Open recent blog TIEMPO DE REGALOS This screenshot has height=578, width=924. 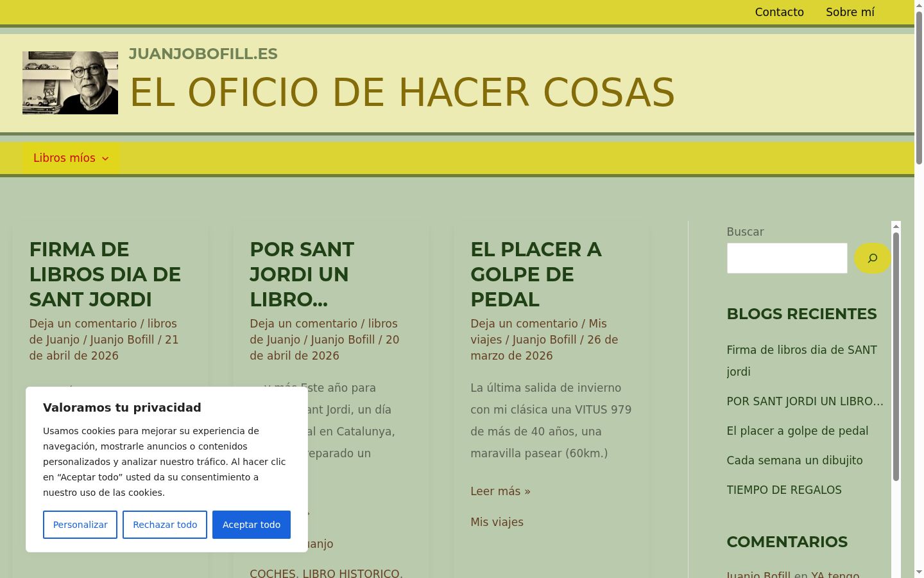[783, 490]
